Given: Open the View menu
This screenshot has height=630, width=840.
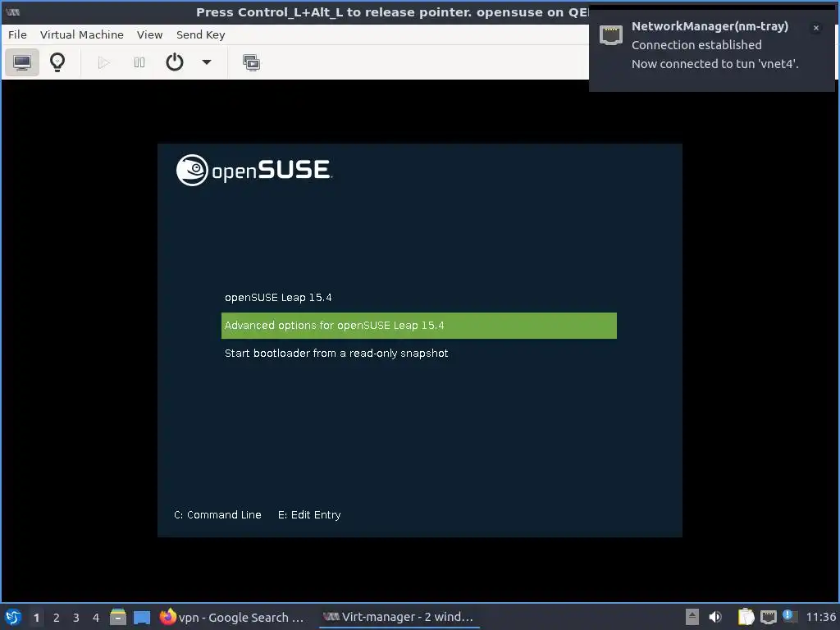Looking at the screenshot, I should [149, 34].
